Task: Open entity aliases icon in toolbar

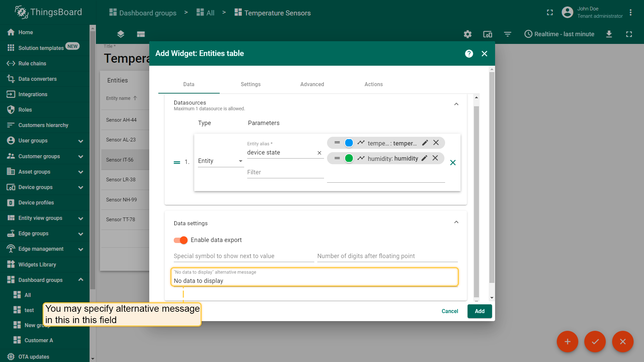Action: pos(487,34)
